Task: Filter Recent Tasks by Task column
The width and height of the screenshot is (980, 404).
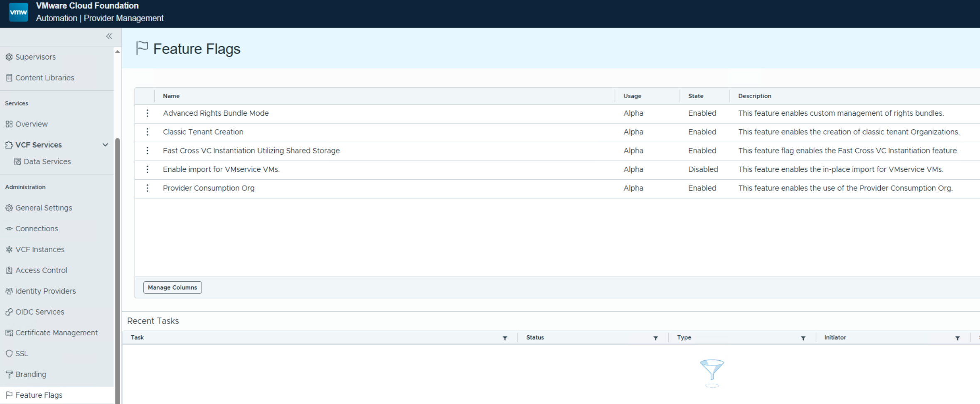Action: coord(505,338)
